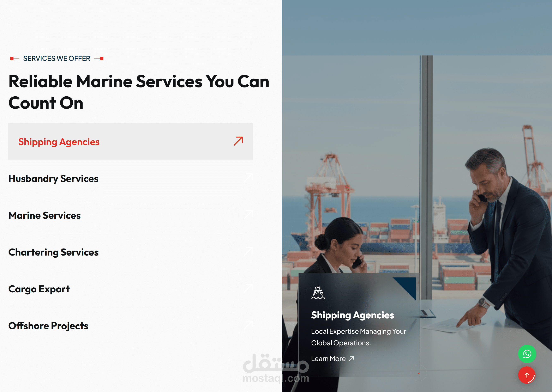Open the Husbandry Services item
Image resolution: width=552 pixels, height=392 pixels.
(53, 179)
